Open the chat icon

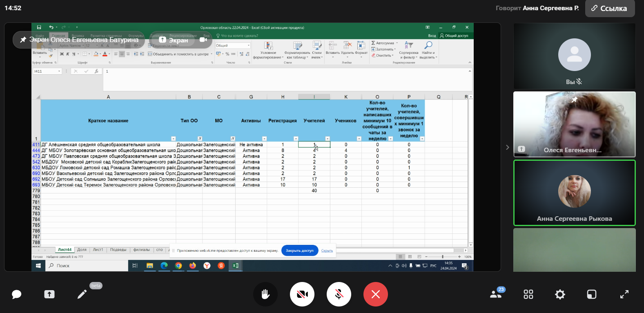(16, 294)
